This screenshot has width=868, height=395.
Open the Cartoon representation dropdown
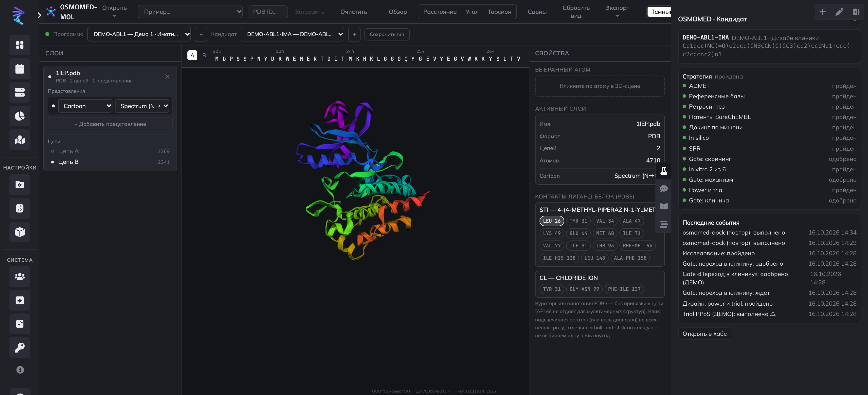pos(85,106)
